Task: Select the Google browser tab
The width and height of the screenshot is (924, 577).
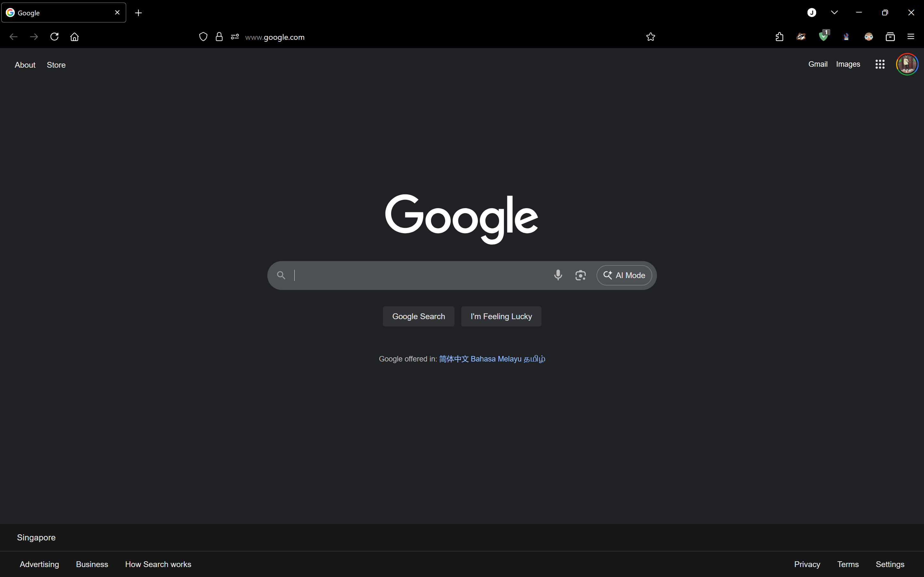Action: pos(64,13)
